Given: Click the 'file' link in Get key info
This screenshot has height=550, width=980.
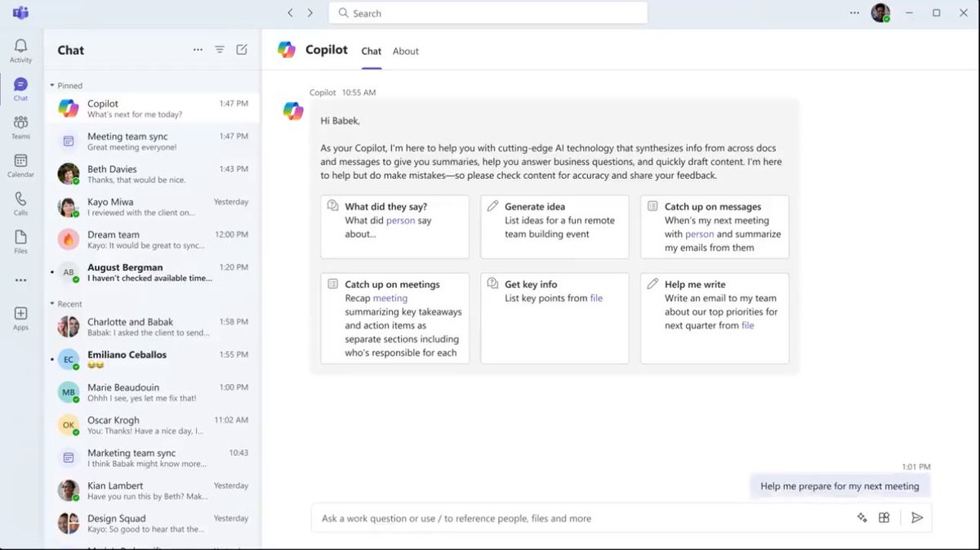Looking at the screenshot, I should [596, 298].
